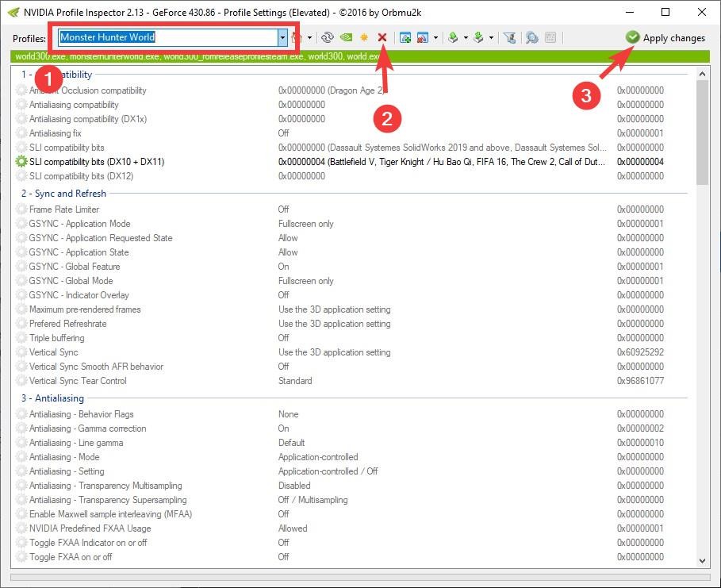
Task: Click the export profiles icon
Action: [x=453, y=37]
